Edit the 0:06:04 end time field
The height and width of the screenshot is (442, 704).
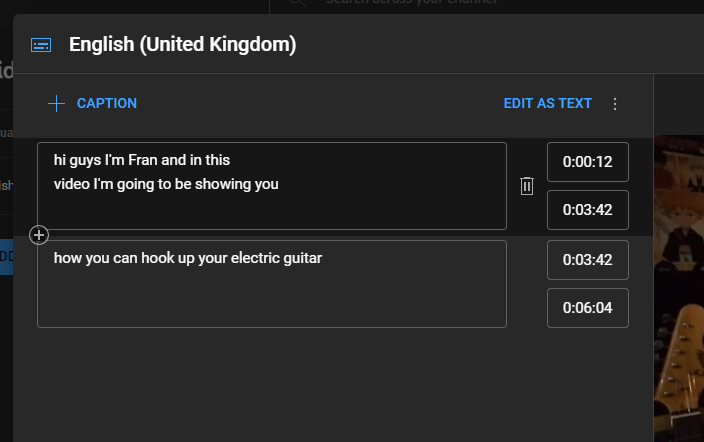pyautogui.click(x=588, y=308)
